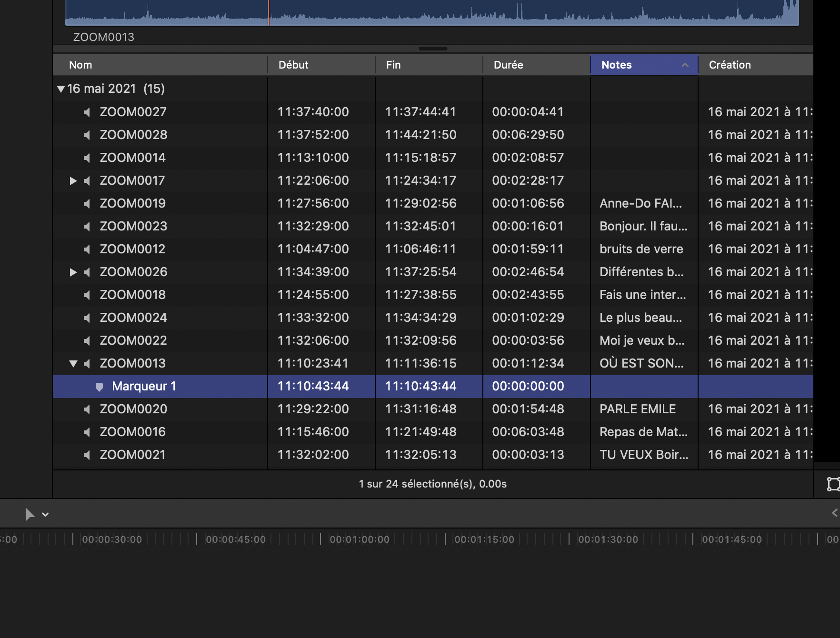Image resolution: width=840 pixels, height=638 pixels.
Task: Click the audio icon of ZOOM0026
Action: (x=87, y=272)
